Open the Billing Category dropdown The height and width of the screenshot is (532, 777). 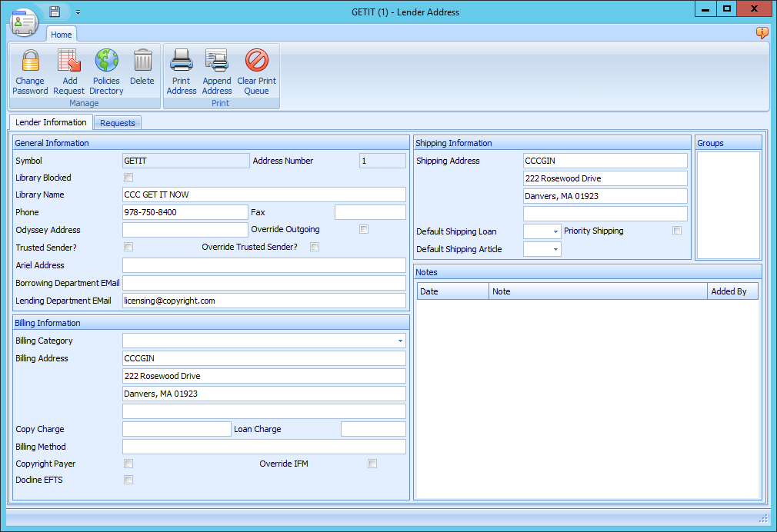(400, 341)
